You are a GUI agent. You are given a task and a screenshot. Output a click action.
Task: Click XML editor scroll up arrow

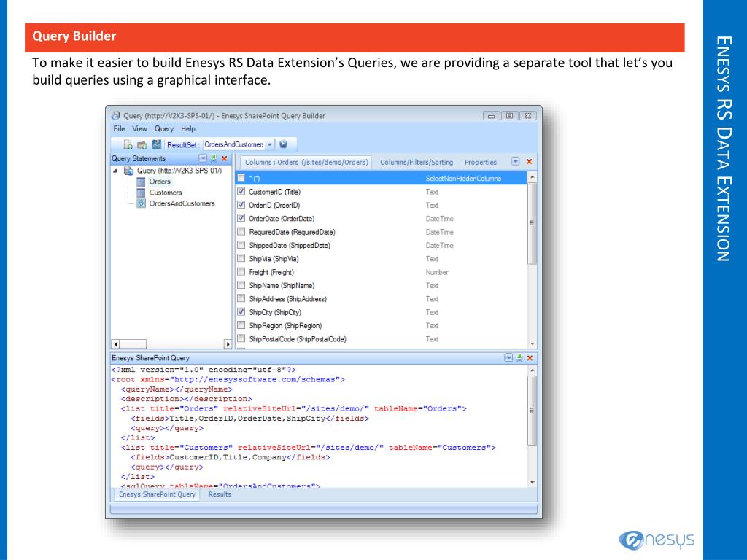click(x=532, y=370)
